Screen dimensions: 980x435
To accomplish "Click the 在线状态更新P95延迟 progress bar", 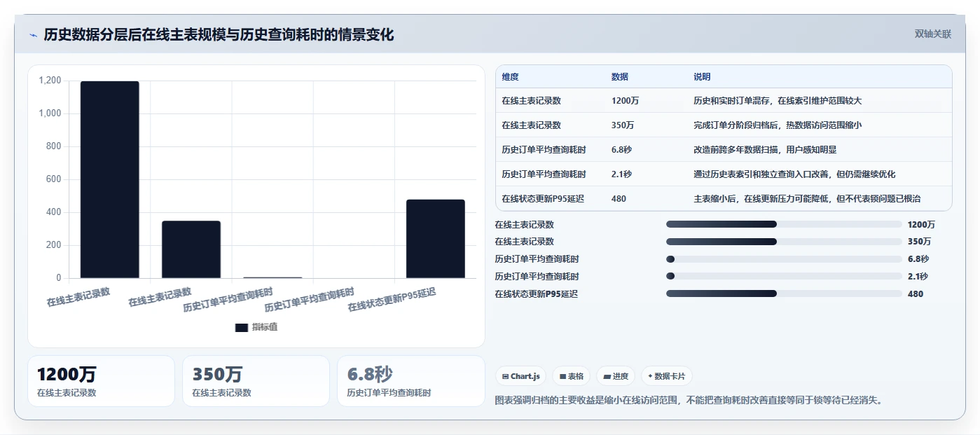I will (x=784, y=294).
